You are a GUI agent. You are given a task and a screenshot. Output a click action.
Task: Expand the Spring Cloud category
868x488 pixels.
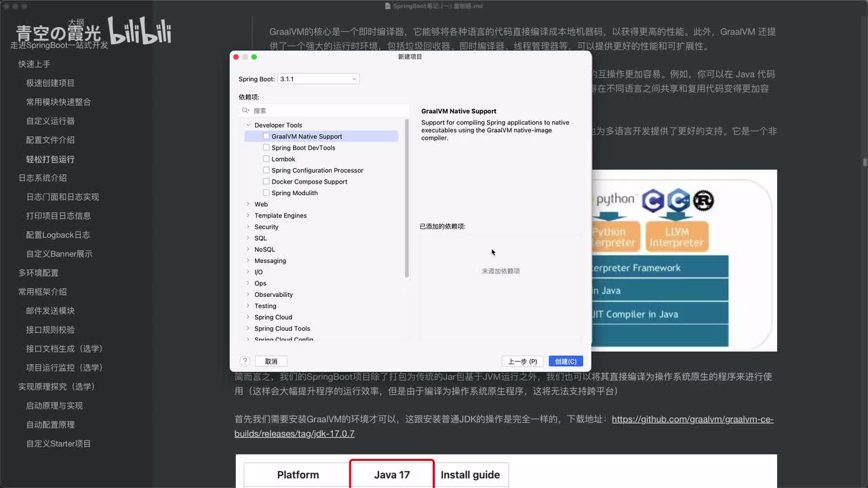pos(248,317)
